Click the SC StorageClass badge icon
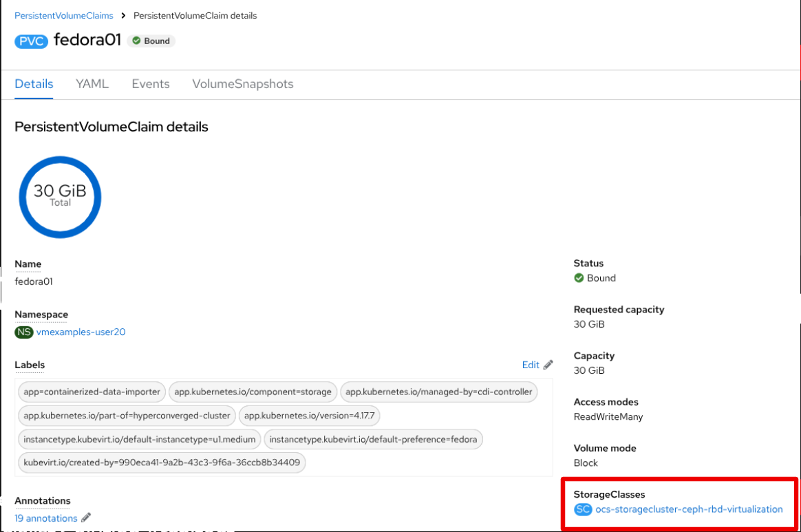Screen dimensions: 801x532 [x=583, y=509]
